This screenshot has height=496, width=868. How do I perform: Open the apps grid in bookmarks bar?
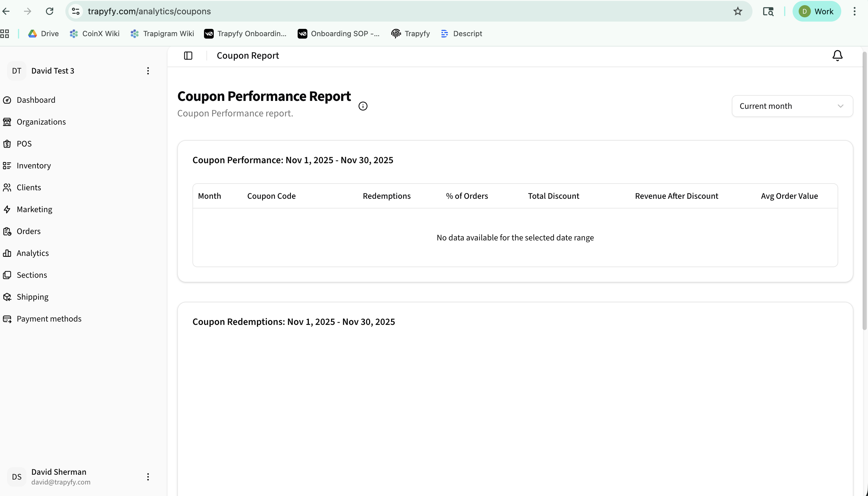coord(5,33)
